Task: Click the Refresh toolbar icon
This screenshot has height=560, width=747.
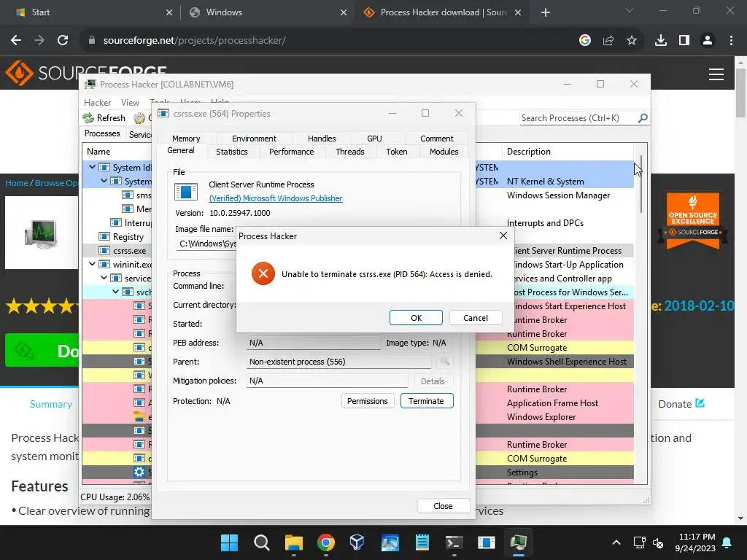Action: click(x=88, y=117)
